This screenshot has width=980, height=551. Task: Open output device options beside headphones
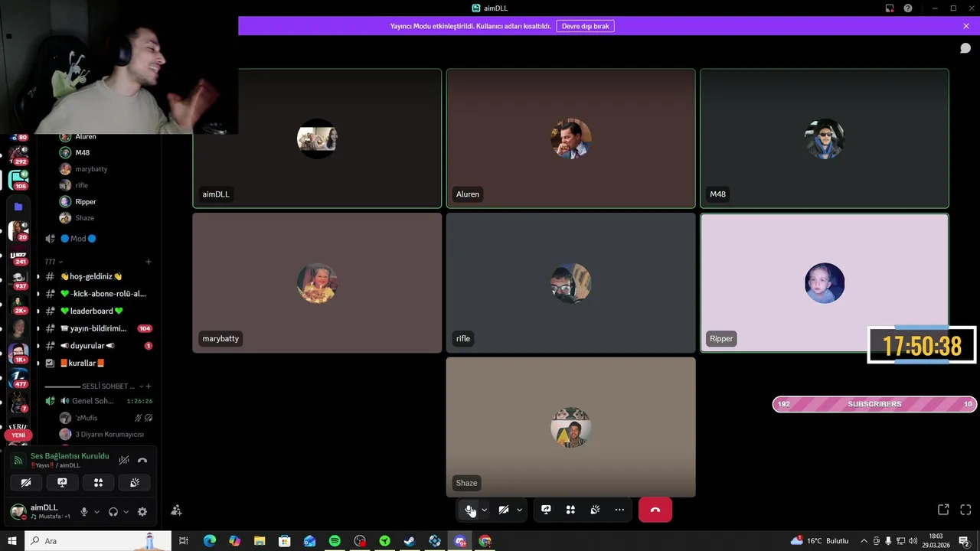pos(125,512)
